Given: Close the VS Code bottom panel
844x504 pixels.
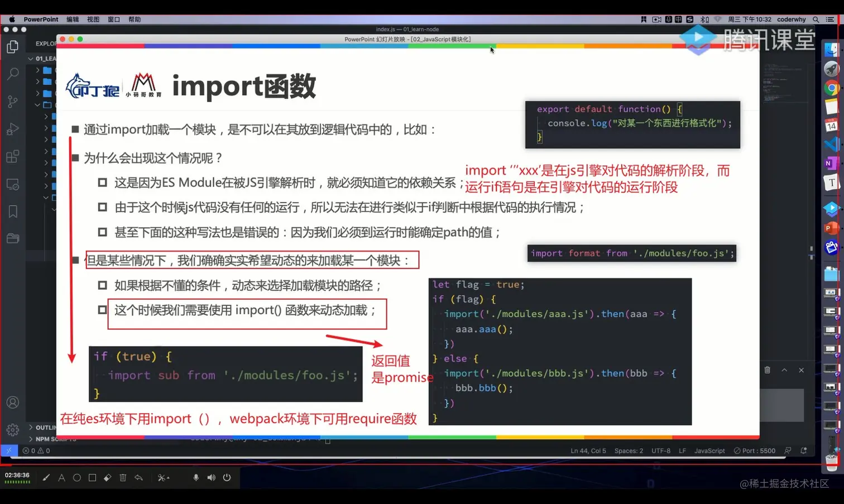Looking at the screenshot, I should pyautogui.click(x=801, y=370).
